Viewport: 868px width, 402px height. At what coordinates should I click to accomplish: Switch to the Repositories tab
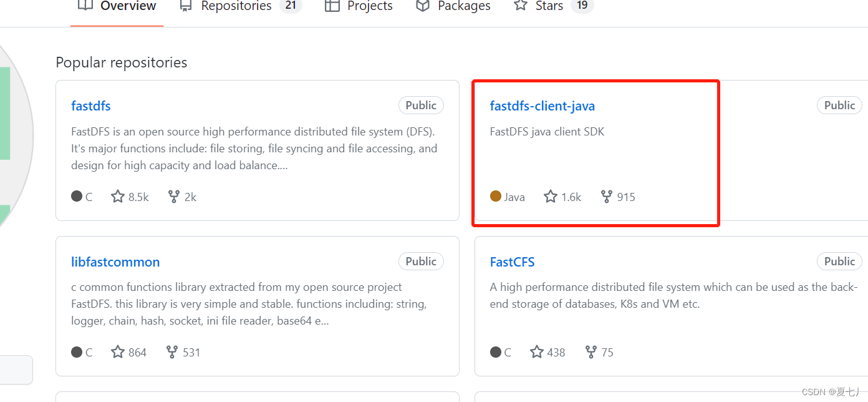coord(236,6)
